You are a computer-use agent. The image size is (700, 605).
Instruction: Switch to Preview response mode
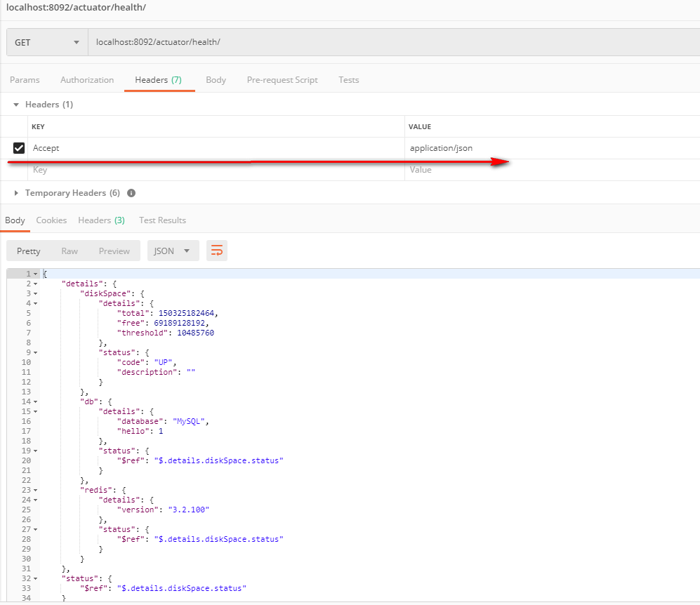click(x=114, y=251)
